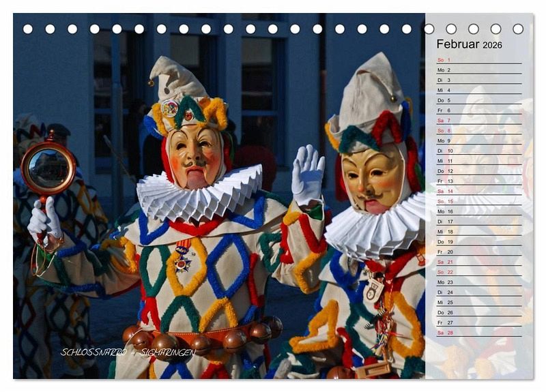
Task: Pick the "Sa 21" date row
Action: 478,262
